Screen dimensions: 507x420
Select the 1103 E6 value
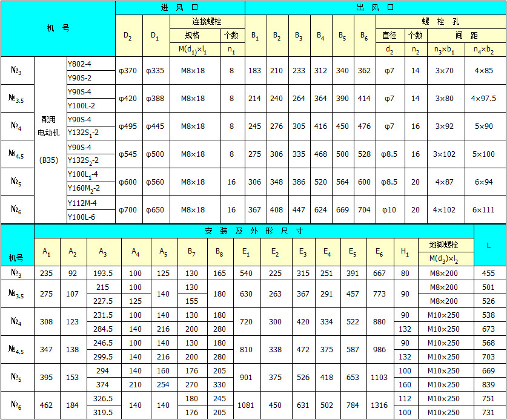point(379,378)
